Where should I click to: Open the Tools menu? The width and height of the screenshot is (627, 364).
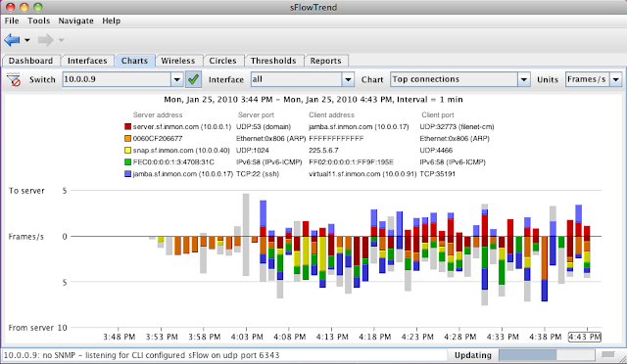pos(39,21)
